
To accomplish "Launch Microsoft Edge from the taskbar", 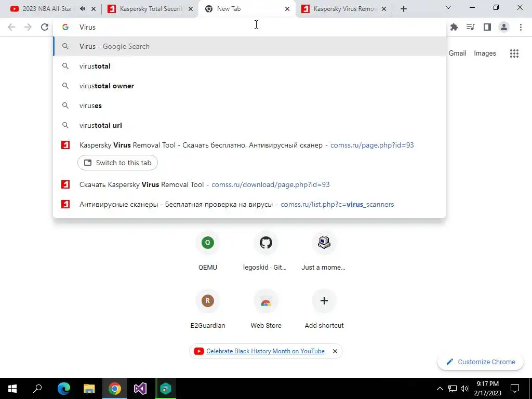I will [x=63, y=389].
